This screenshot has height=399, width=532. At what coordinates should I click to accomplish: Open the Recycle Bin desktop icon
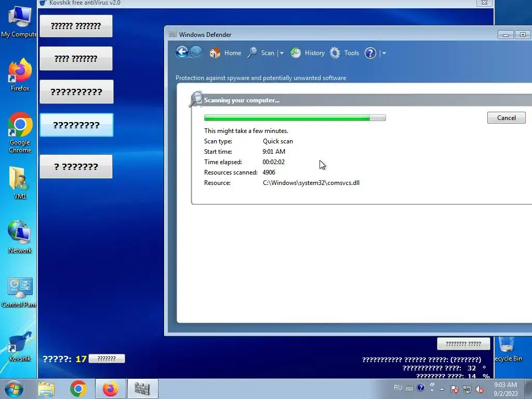[x=508, y=350]
